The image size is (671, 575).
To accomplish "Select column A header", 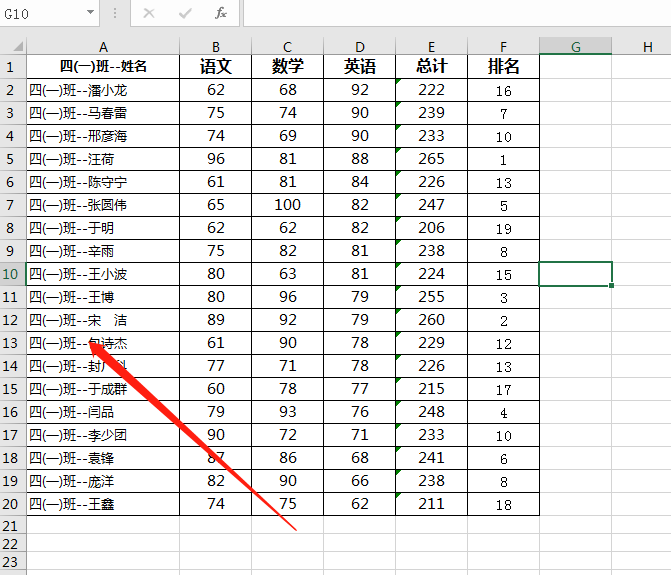I will click(x=103, y=46).
